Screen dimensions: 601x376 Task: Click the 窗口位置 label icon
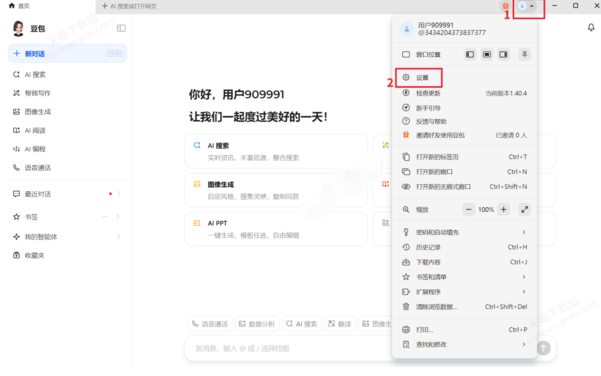click(406, 54)
